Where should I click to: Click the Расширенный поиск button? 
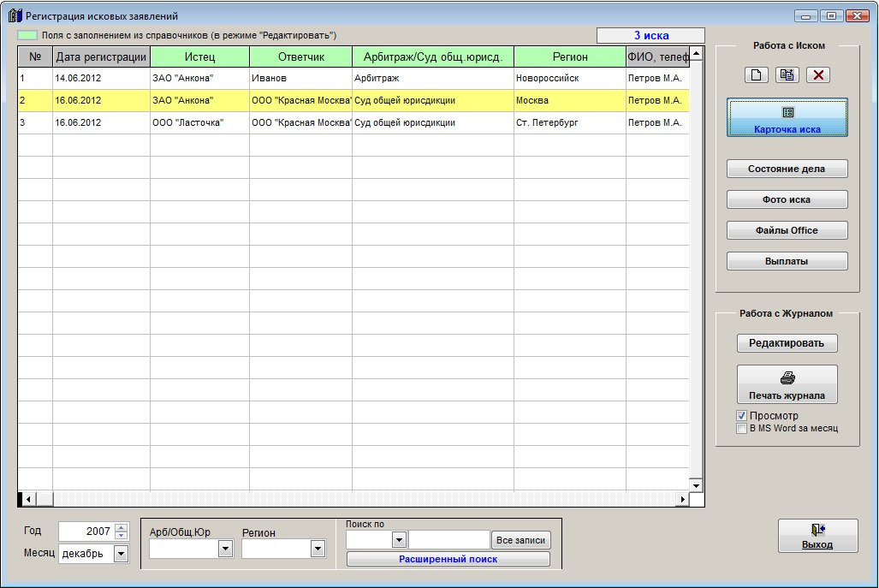point(448,559)
